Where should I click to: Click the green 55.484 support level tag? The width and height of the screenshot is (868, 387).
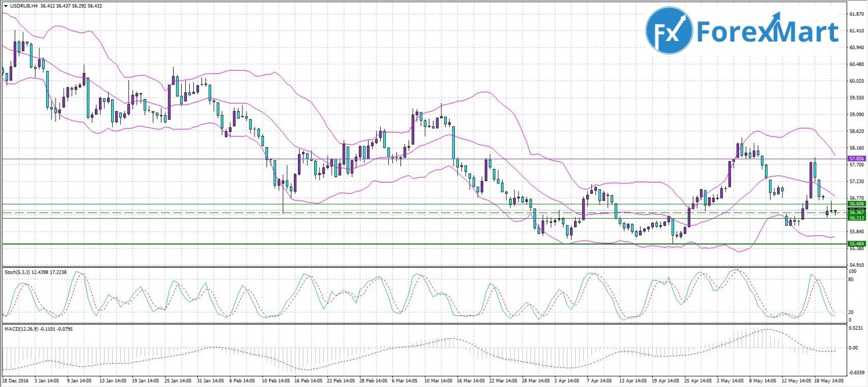[856, 244]
